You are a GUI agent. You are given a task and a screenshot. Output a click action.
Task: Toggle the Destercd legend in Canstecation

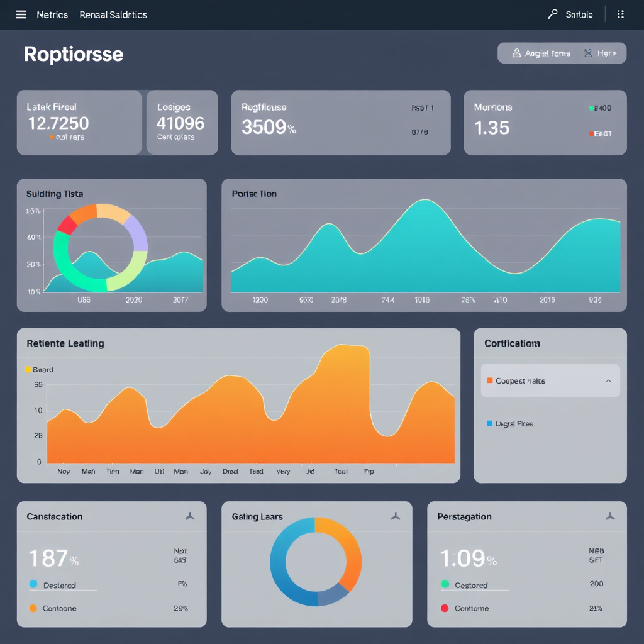33,584
